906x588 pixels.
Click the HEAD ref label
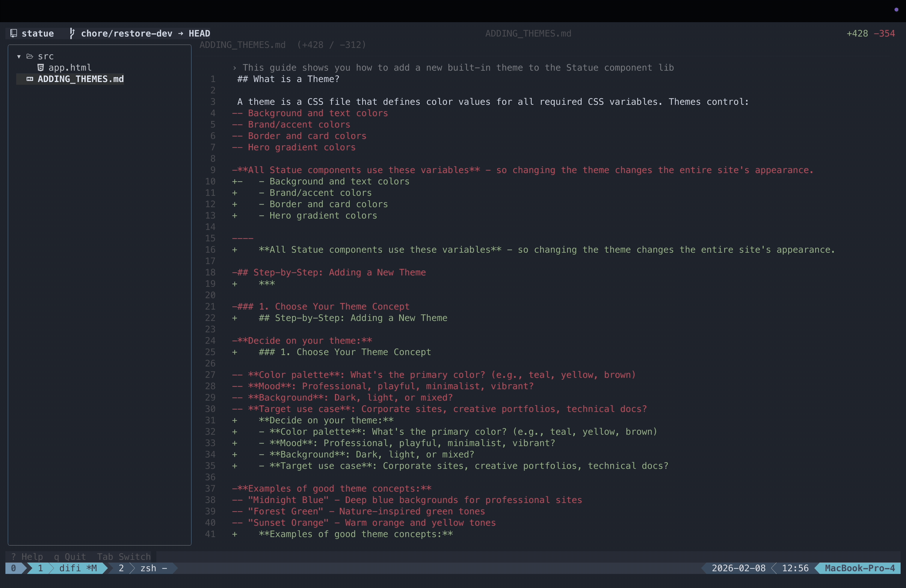(200, 34)
